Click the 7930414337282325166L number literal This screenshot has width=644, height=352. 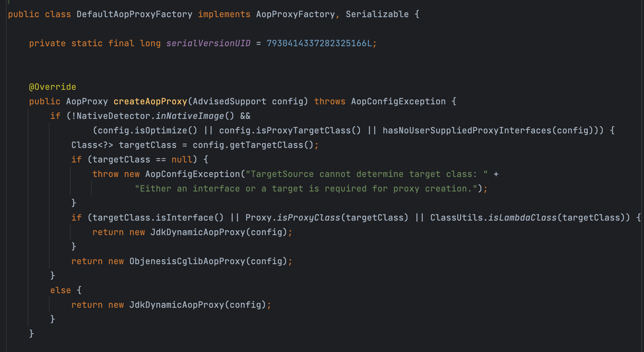click(x=319, y=43)
